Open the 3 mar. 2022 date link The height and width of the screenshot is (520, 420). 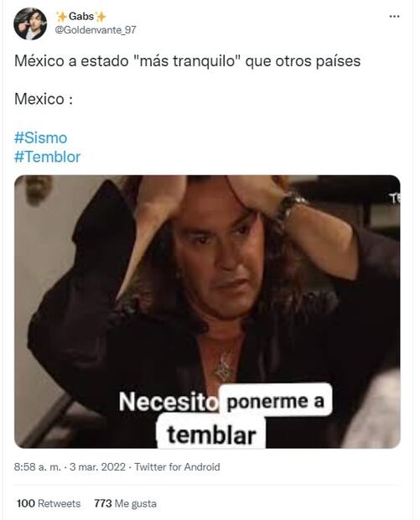(97, 467)
